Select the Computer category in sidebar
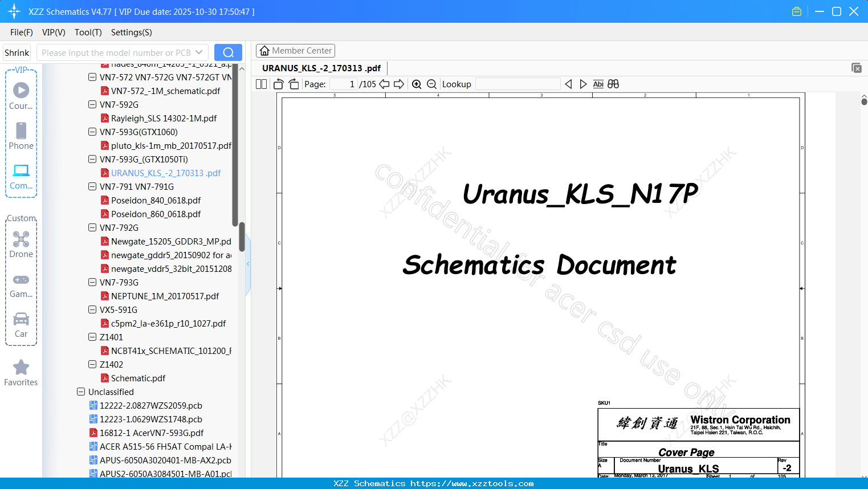 tap(21, 176)
